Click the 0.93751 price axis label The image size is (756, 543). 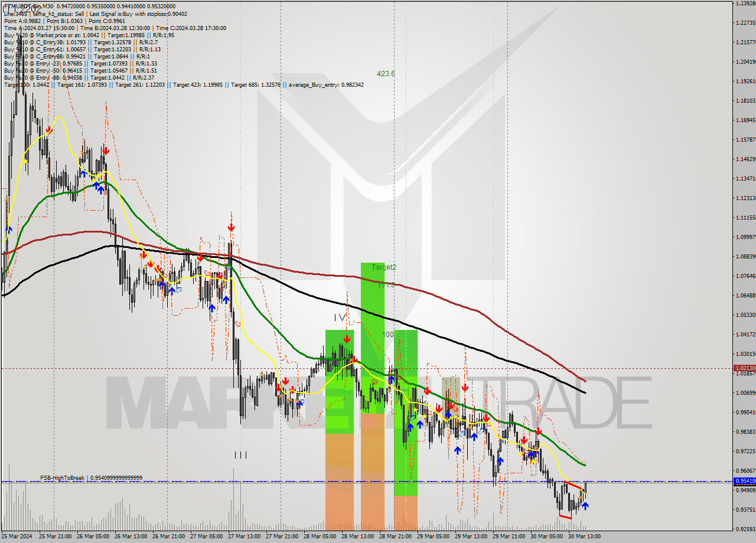(745, 510)
